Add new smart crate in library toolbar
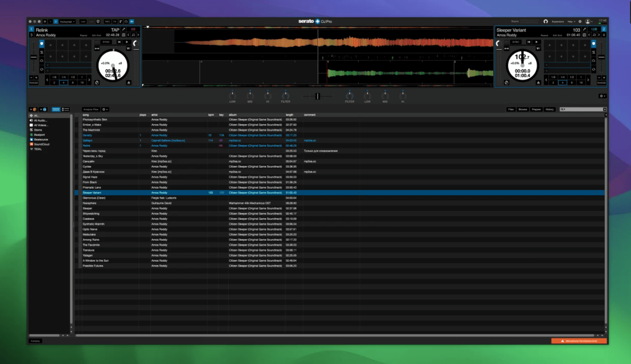This screenshot has height=364, width=631. click(43, 109)
